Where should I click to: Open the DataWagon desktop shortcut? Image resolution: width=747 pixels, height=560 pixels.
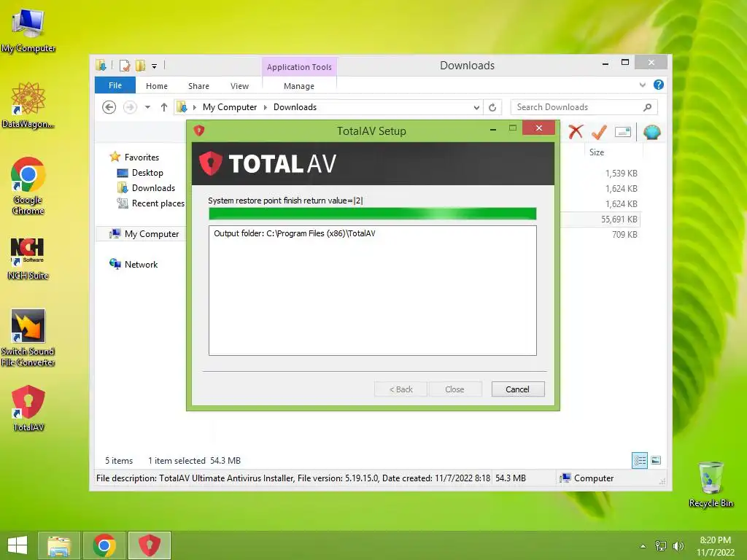point(28,105)
